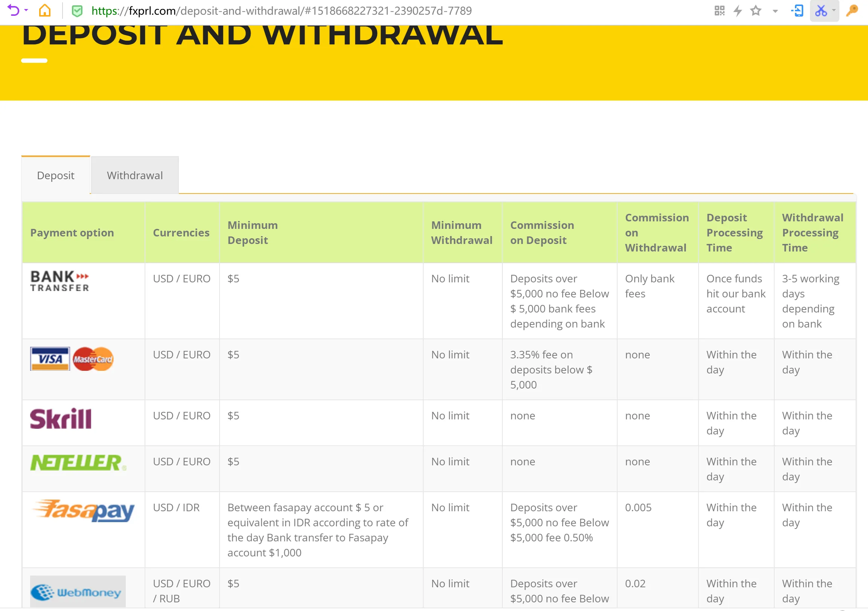This screenshot has height=611, width=868.
Task: Open the scissors tool dropdown arrow
Action: [834, 11]
